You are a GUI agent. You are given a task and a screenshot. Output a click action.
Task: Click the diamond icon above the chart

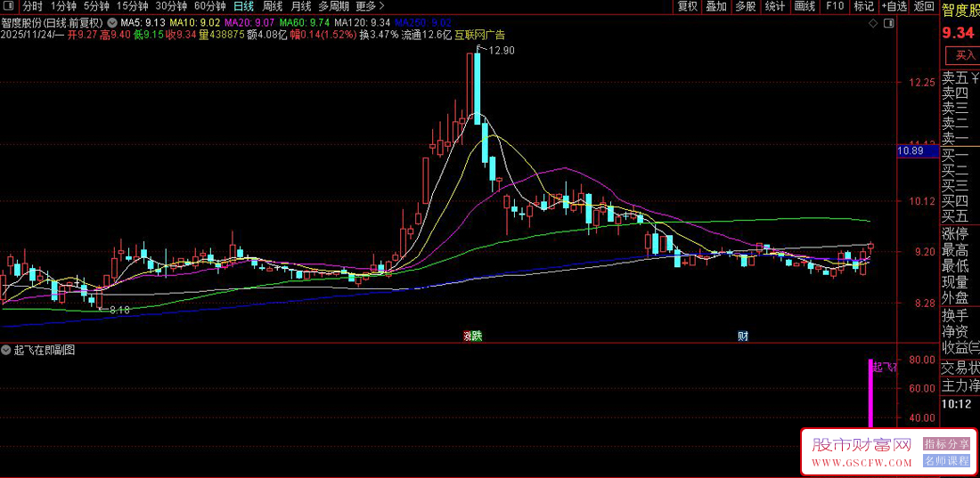tap(871, 24)
